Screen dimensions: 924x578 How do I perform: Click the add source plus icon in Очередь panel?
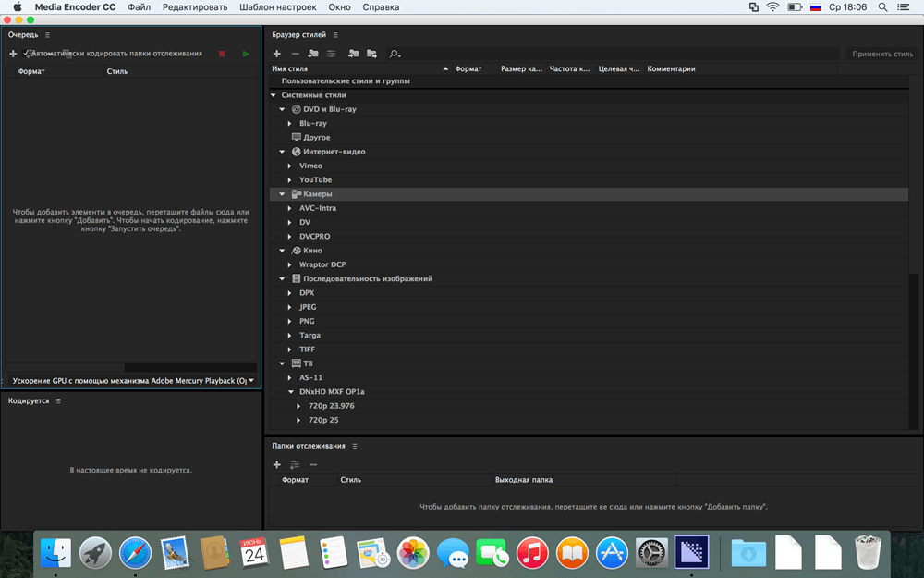[13, 54]
